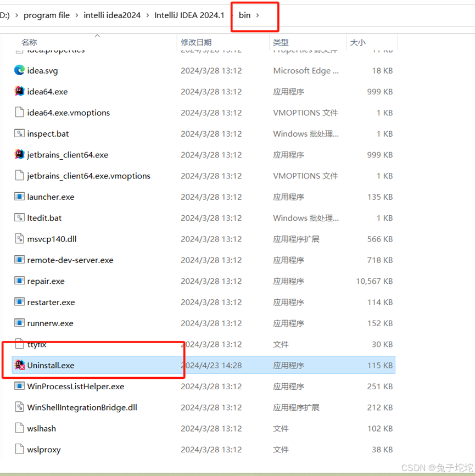Image resolution: width=475 pixels, height=476 pixels.
Task: Click the 102 KB size of wslhash
Action: click(380, 428)
